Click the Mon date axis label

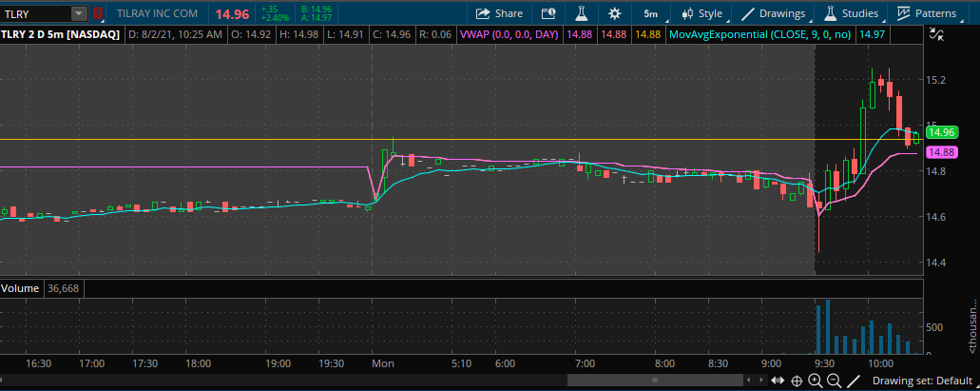click(x=382, y=362)
